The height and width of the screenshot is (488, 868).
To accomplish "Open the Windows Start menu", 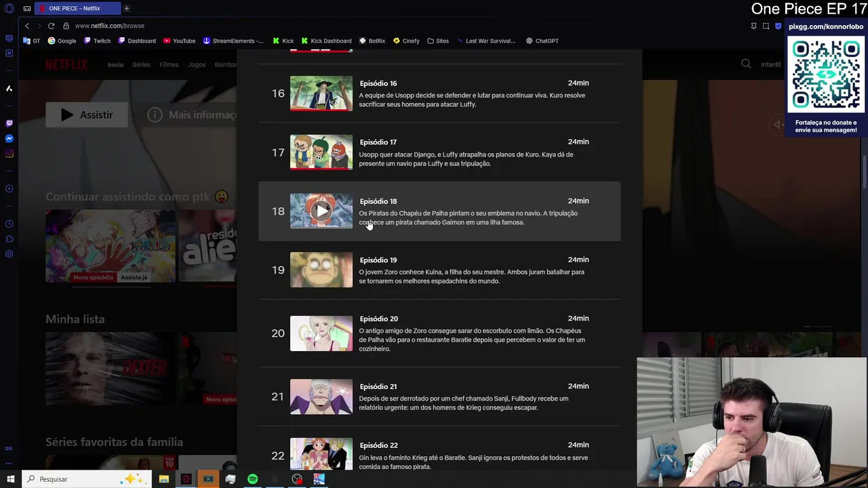I will click(10, 479).
